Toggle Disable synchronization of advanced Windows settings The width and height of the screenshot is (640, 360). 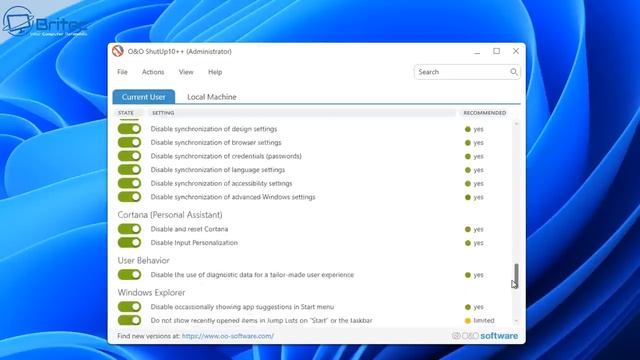[x=129, y=197]
